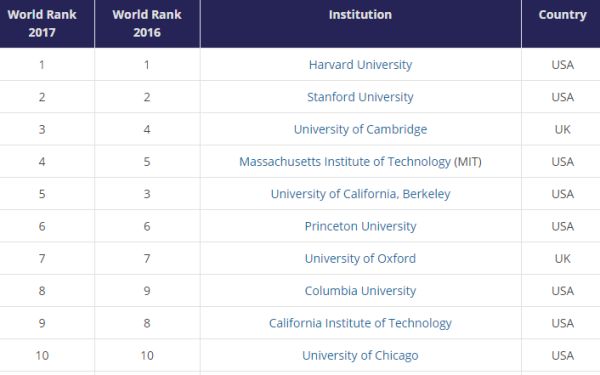Click the World Rank 2016 column header
Screen dimensions: 600x375
tap(147, 24)
